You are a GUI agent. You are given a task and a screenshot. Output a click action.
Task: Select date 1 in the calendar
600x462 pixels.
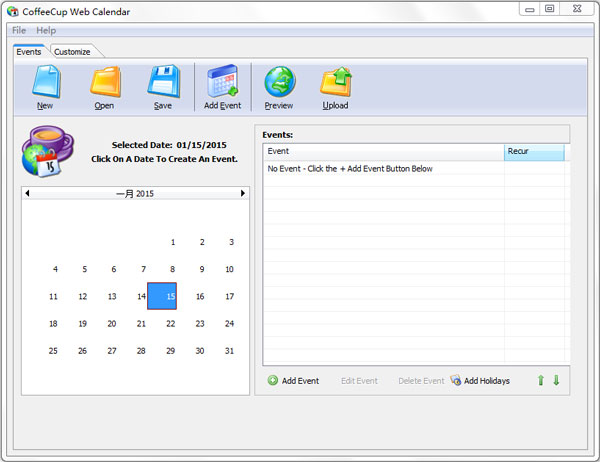(x=173, y=242)
